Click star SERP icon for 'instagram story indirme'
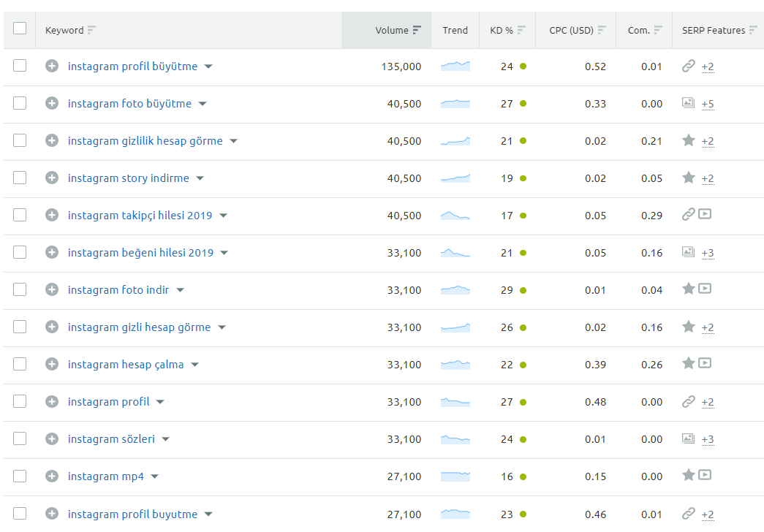764x532 pixels. 689,178
